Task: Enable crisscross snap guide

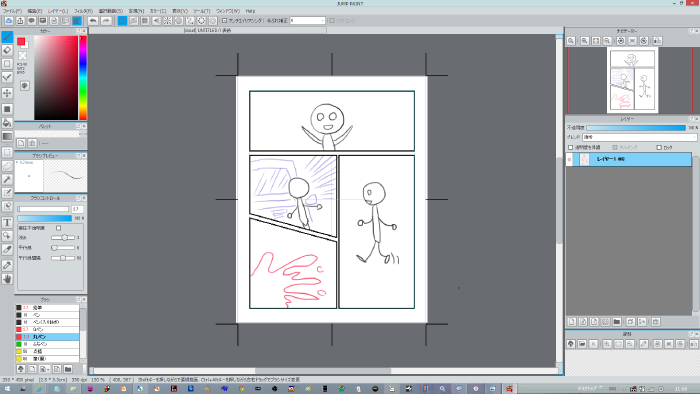Action: click(145, 21)
